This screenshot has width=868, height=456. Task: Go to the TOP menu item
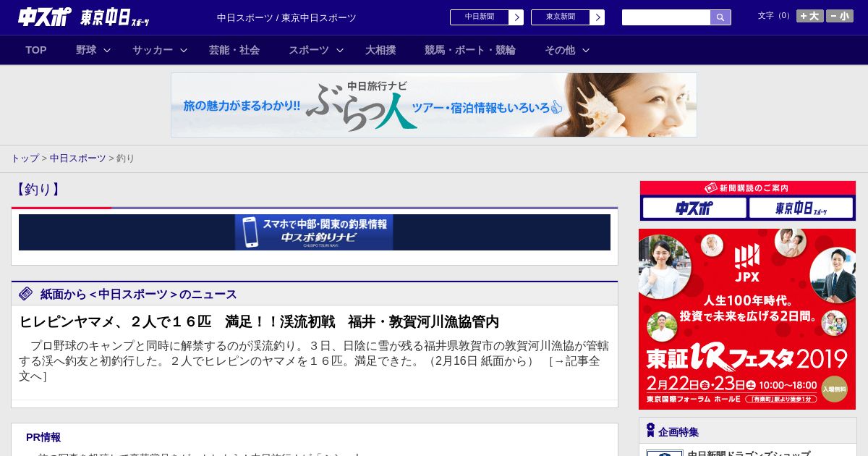point(36,50)
